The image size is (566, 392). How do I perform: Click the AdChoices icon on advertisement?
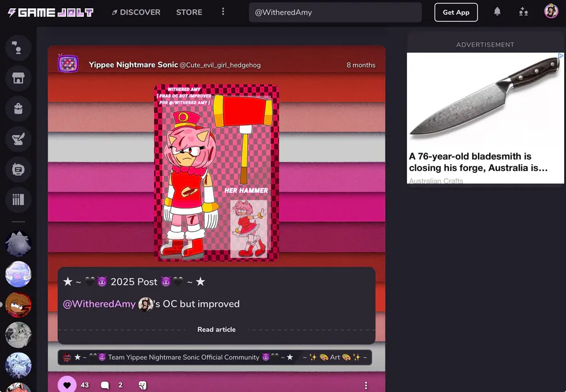pyautogui.click(x=560, y=56)
